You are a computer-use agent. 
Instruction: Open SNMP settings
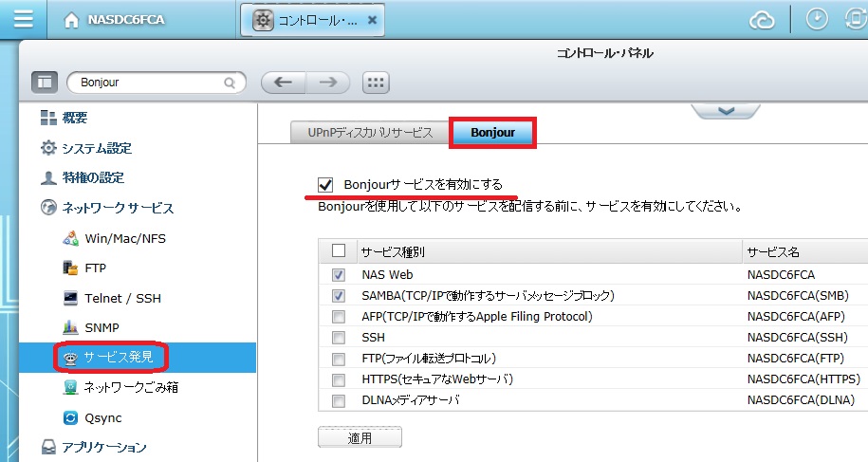[91, 327]
